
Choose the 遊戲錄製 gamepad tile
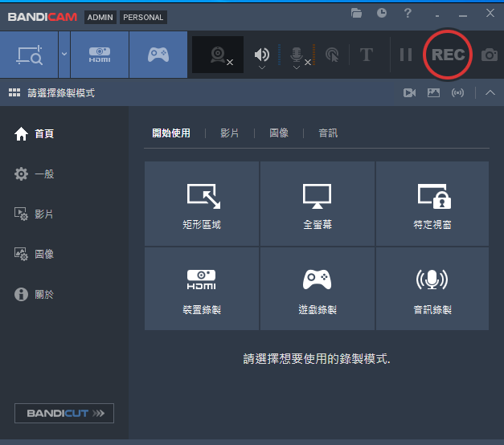pos(318,288)
